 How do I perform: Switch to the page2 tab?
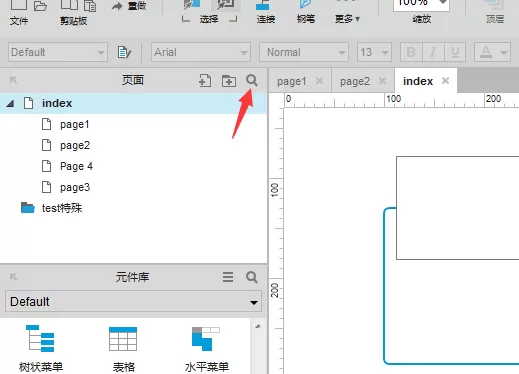coord(355,81)
